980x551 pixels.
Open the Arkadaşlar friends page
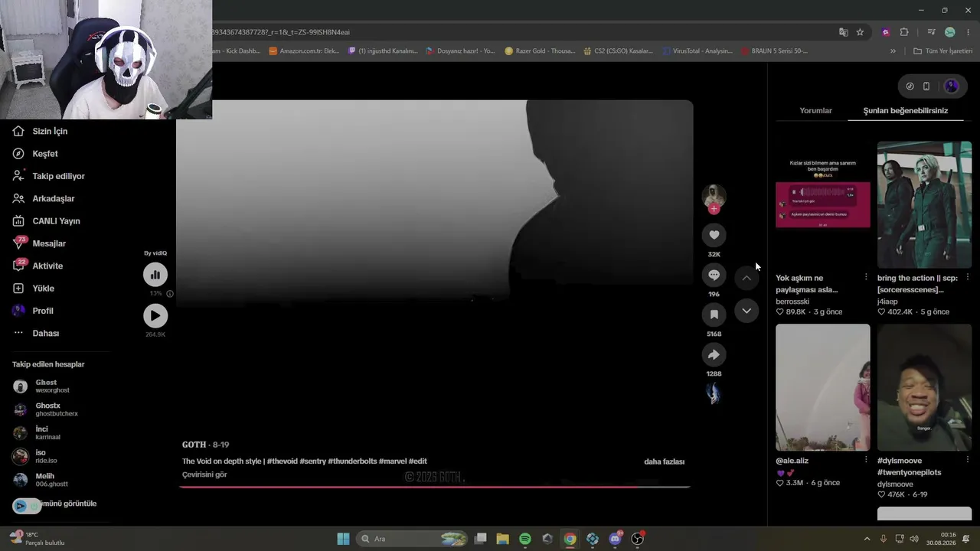[x=43, y=198]
